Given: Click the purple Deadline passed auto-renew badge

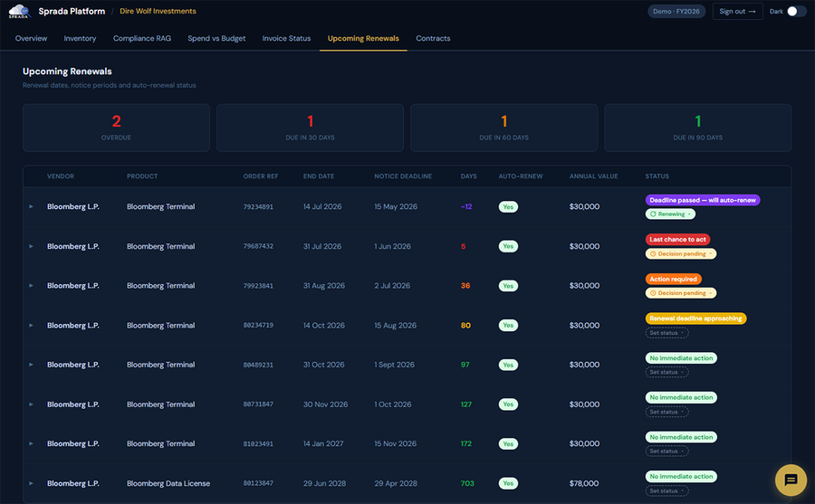Looking at the screenshot, I should pos(702,200).
